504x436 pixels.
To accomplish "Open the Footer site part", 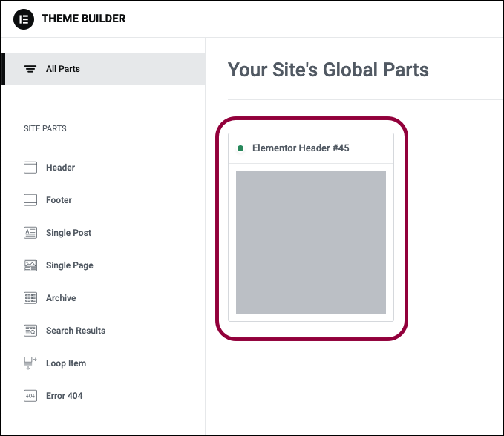I will [59, 200].
